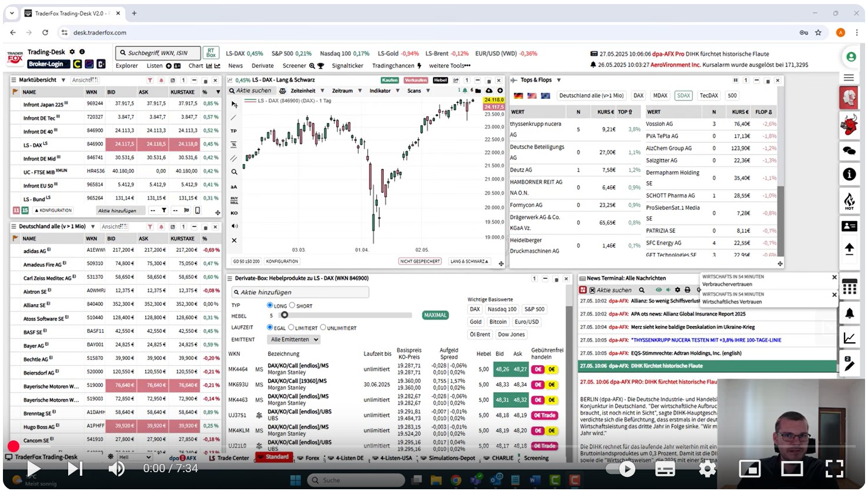Open the info circle in right sidebar
This screenshot has width=868, height=491.
pos(849,175)
